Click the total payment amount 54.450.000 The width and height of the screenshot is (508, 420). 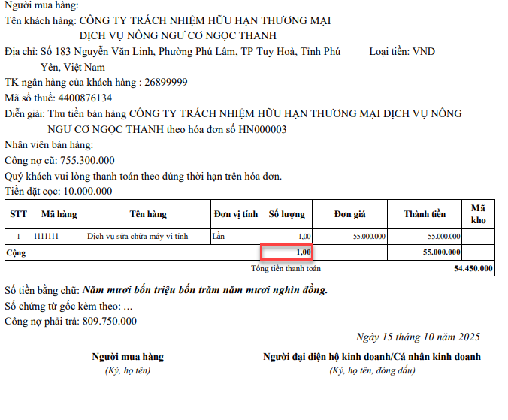tap(473, 268)
